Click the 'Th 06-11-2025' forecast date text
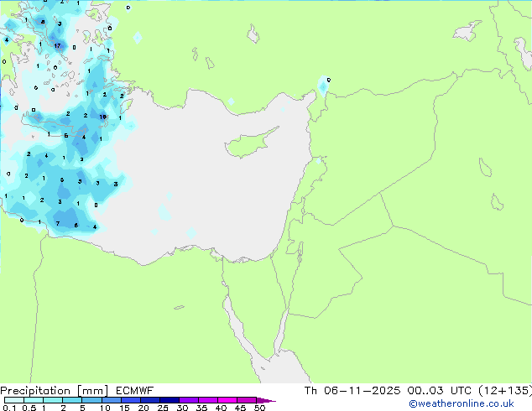The width and height of the screenshot is (532, 411). pyautogui.click(x=352, y=391)
